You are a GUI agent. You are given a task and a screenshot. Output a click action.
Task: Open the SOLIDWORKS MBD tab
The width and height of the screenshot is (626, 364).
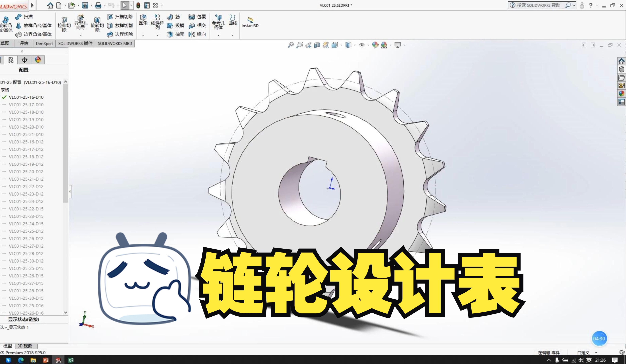click(x=115, y=43)
